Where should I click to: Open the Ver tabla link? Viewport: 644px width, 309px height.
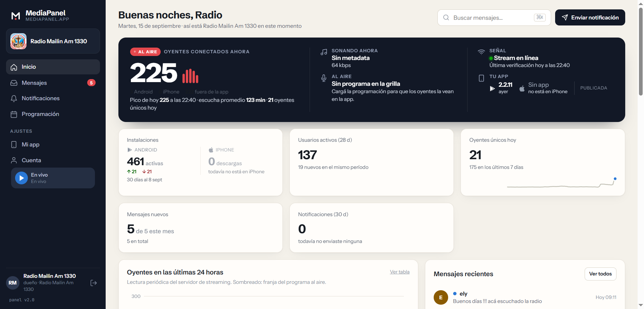click(399, 272)
